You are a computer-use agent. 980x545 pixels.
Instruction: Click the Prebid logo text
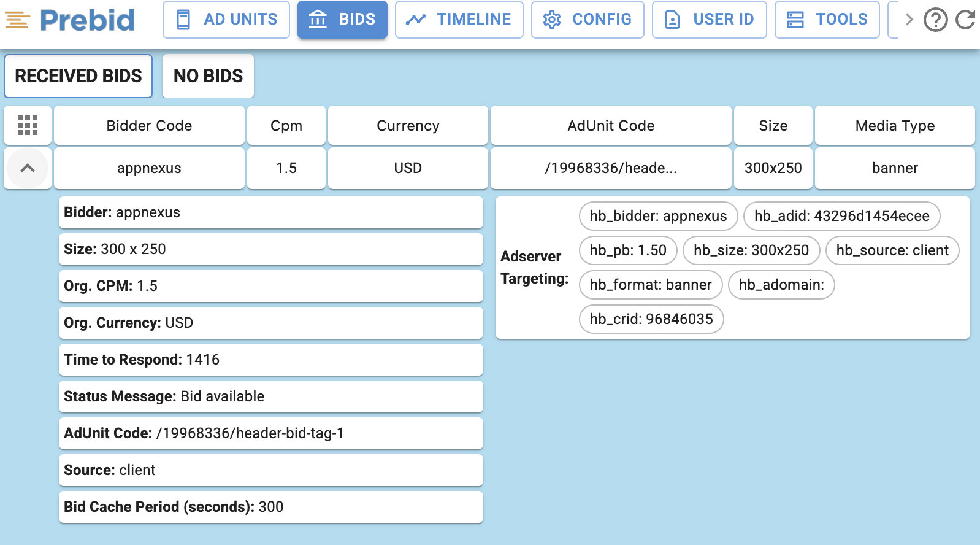87,20
